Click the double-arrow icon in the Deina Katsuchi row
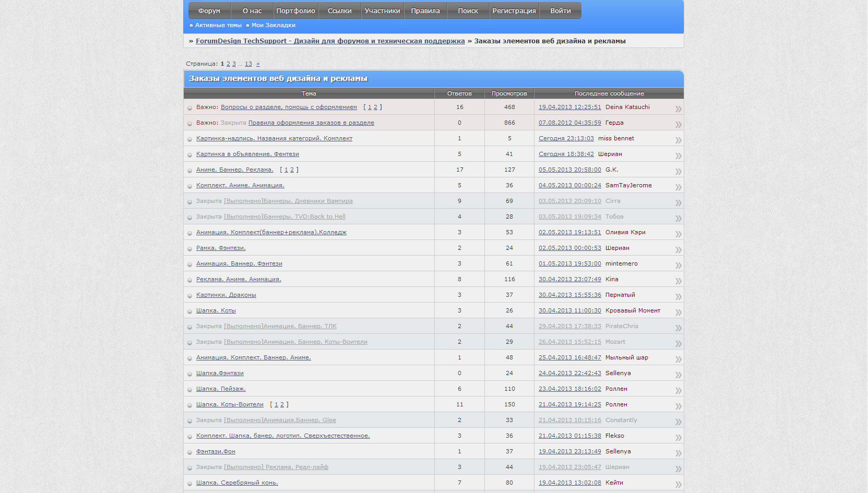Image resolution: width=868 pixels, height=493 pixels. coord(678,109)
